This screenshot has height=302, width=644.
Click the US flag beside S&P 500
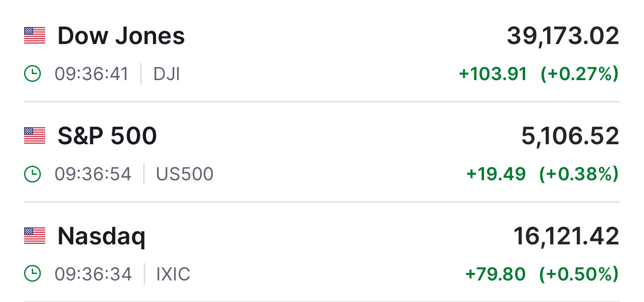point(35,136)
